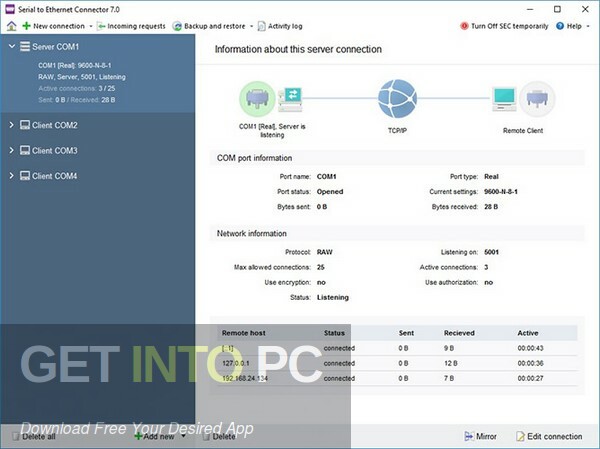Open the Activity log
Image resolution: width=600 pixels, height=449 pixels.
280,26
